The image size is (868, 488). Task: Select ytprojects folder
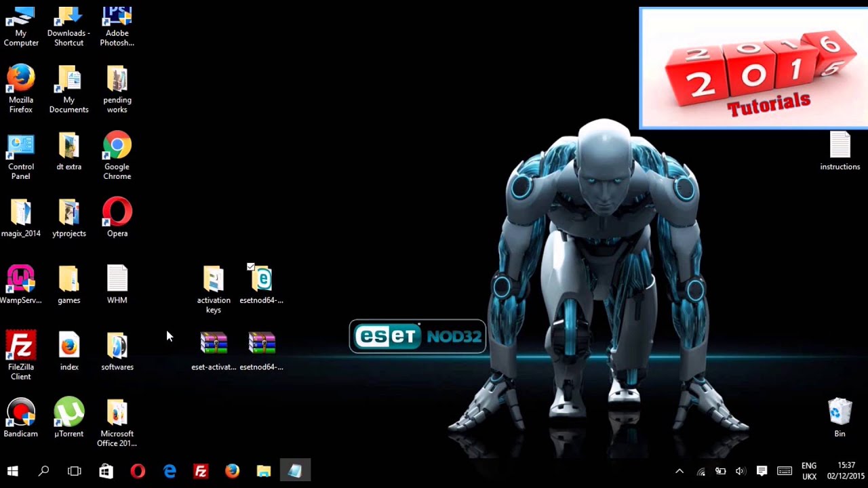point(69,218)
